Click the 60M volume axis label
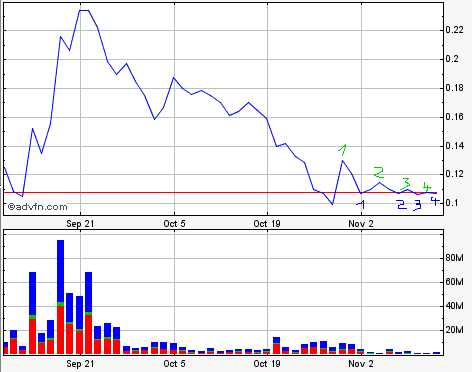 click(x=455, y=282)
